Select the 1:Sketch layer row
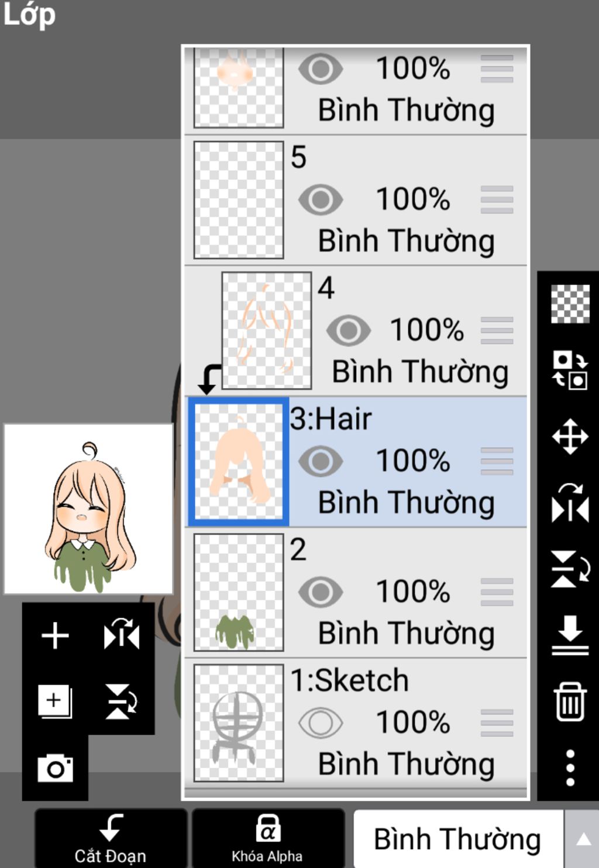Image resolution: width=599 pixels, height=868 pixels. (356, 723)
